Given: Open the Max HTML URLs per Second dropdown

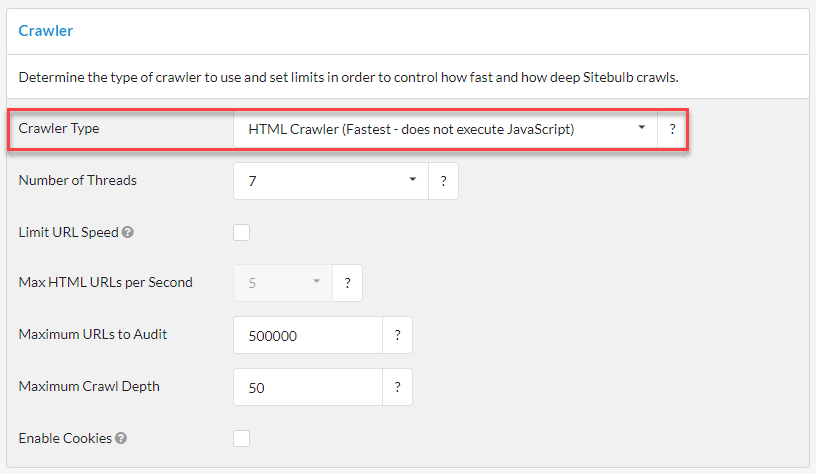Looking at the screenshot, I should [x=283, y=283].
